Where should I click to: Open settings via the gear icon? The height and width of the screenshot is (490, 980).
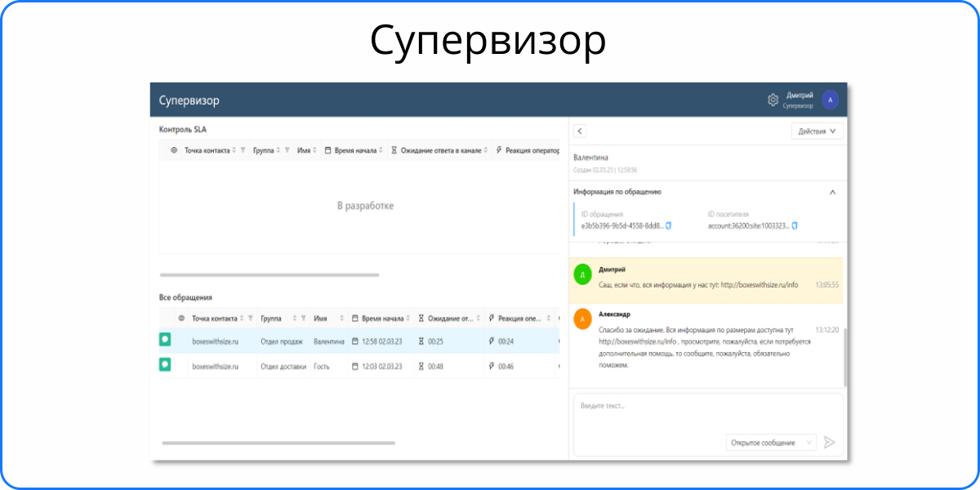coord(773,100)
